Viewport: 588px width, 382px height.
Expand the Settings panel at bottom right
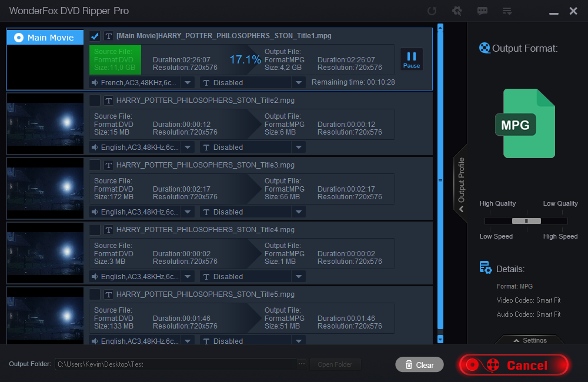(x=530, y=340)
